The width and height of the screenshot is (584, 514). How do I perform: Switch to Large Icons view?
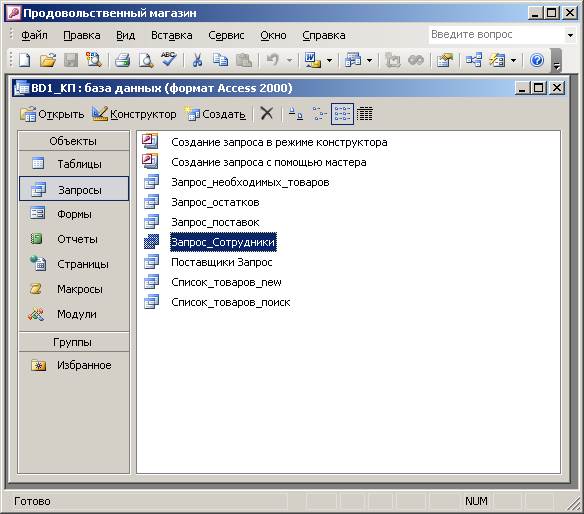pos(296,113)
